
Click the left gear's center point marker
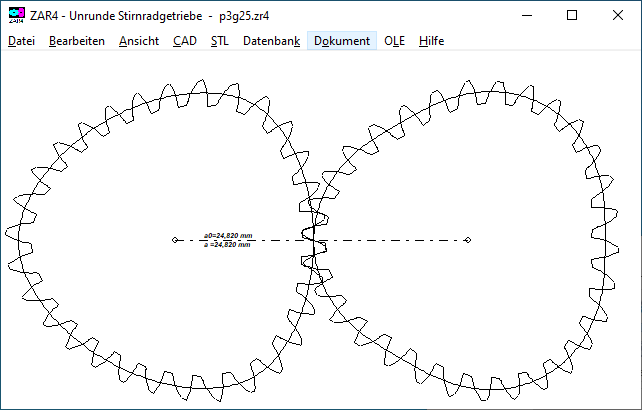click(x=175, y=240)
